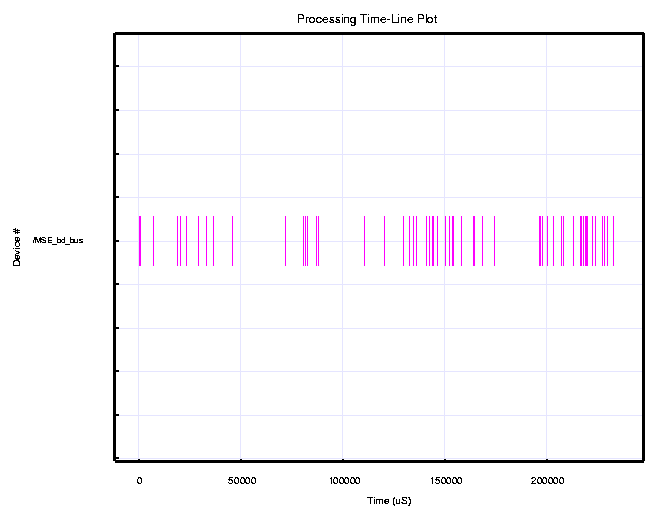Select the last event marker on the timeline

(613, 241)
